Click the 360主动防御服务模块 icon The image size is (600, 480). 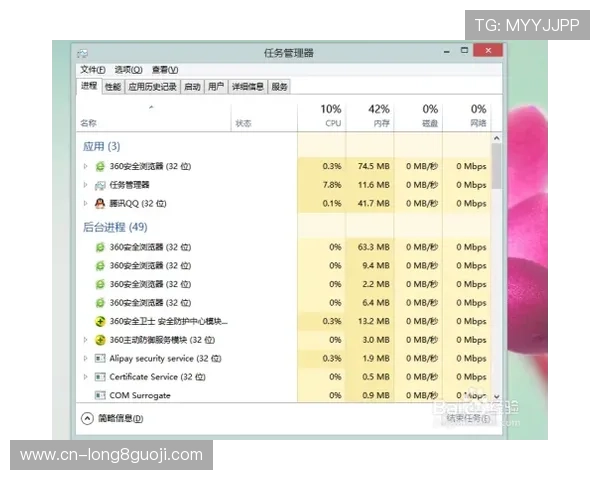coord(100,340)
